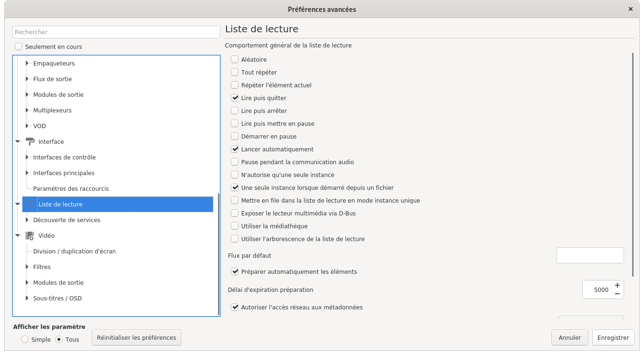Expand the Filtres node under Vidéo

[x=28, y=267]
